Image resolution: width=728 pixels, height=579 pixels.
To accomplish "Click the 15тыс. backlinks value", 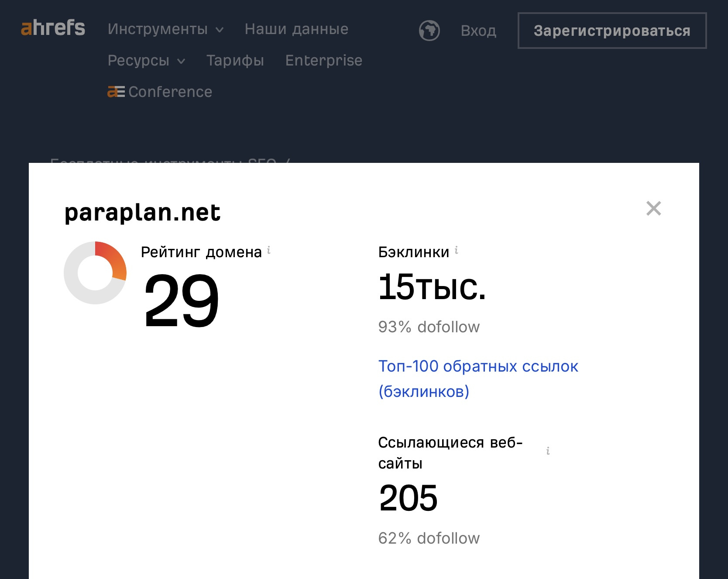I will tap(432, 287).
